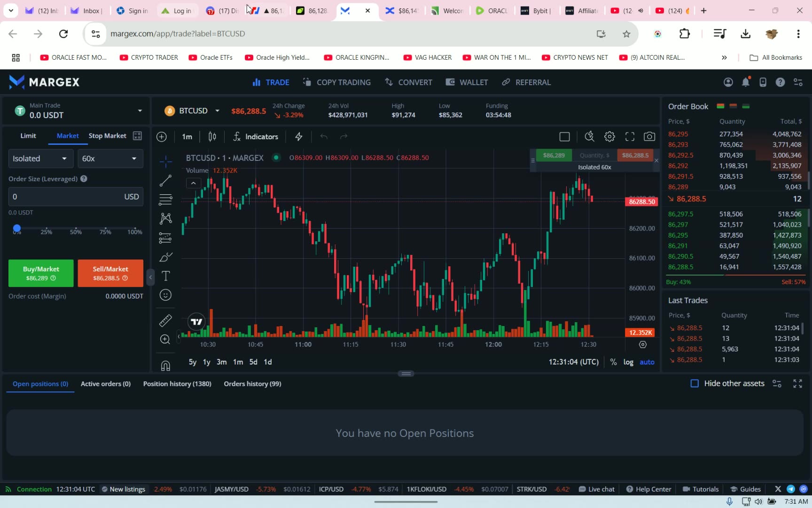Image resolution: width=812 pixels, height=508 pixels.
Task: Tick the Hide other assets checkbox
Action: click(x=695, y=383)
